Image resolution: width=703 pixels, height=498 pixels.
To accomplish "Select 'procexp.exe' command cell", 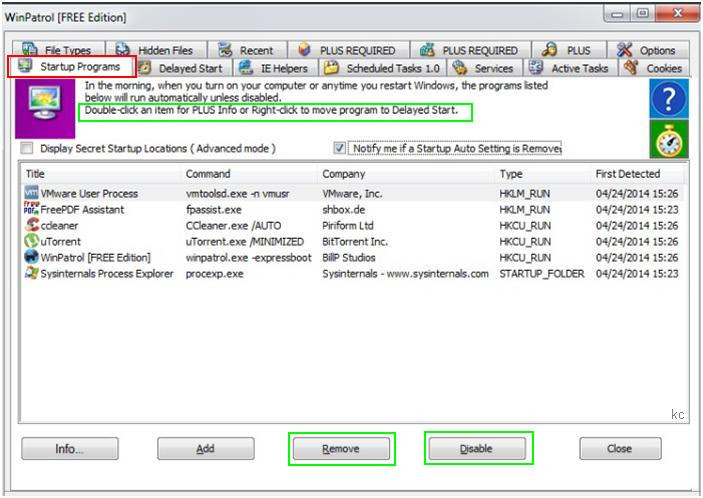I will point(215,274).
